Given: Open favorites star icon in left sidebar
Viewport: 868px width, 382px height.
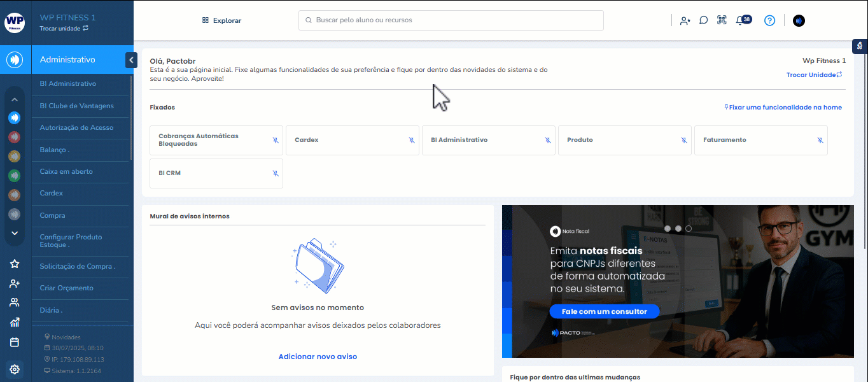Looking at the screenshot, I should click(x=15, y=264).
